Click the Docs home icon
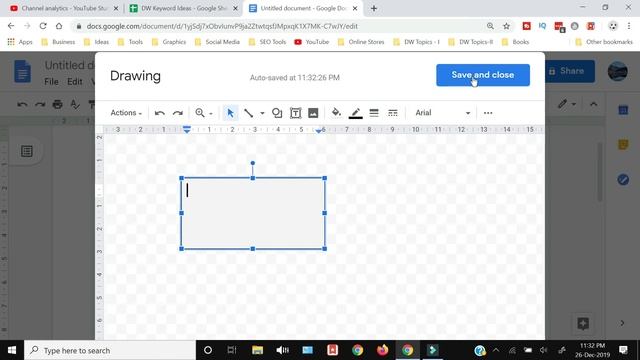This screenshot has height=360, width=640. tap(22, 71)
